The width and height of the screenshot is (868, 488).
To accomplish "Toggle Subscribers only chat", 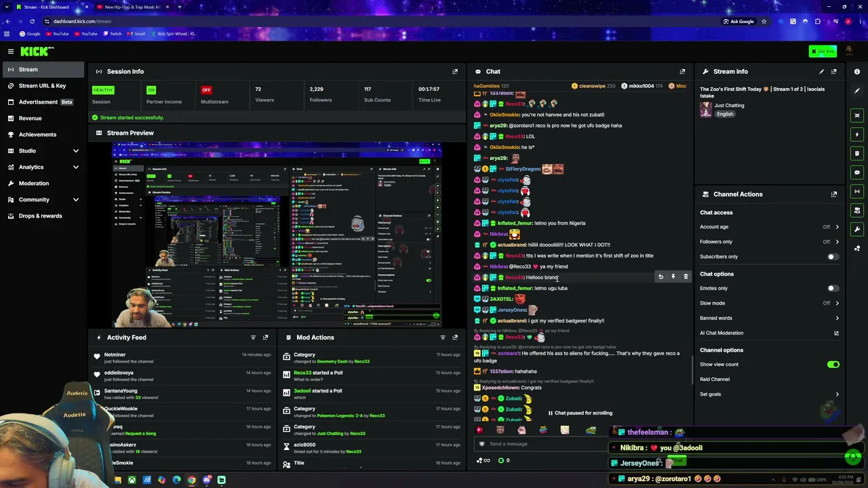I will (833, 257).
